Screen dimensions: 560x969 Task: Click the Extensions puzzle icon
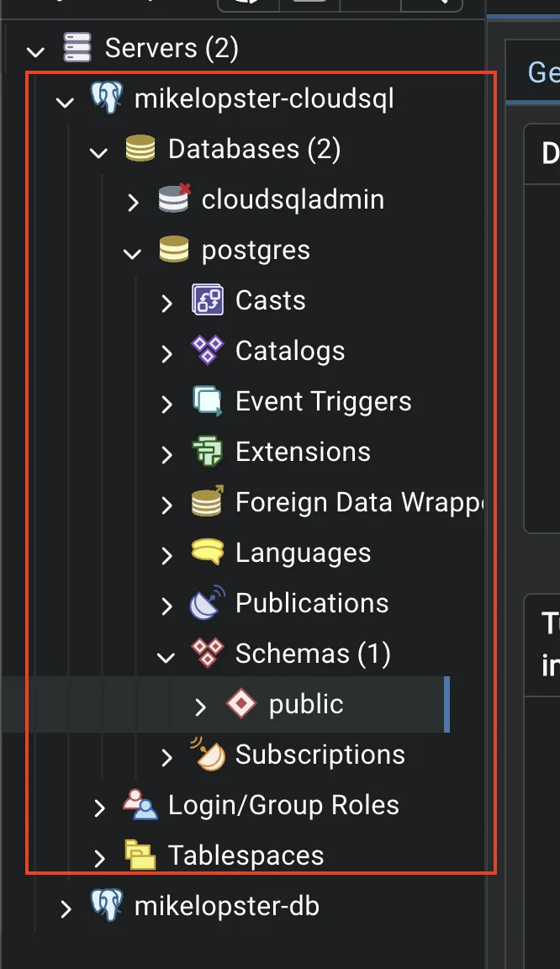click(208, 451)
